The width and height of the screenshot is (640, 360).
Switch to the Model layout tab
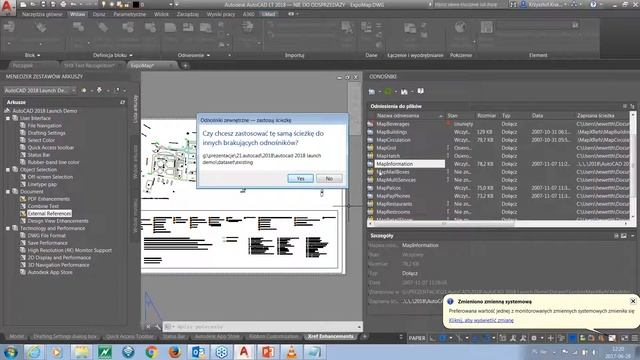tap(16, 336)
